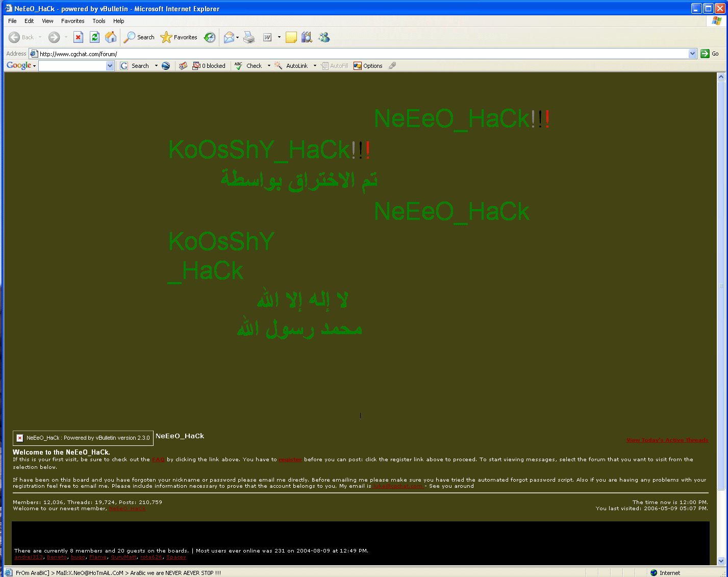Go to the Home page icon
Image resolution: width=728 pixels, height=577 pixels.
click(110, 37)
